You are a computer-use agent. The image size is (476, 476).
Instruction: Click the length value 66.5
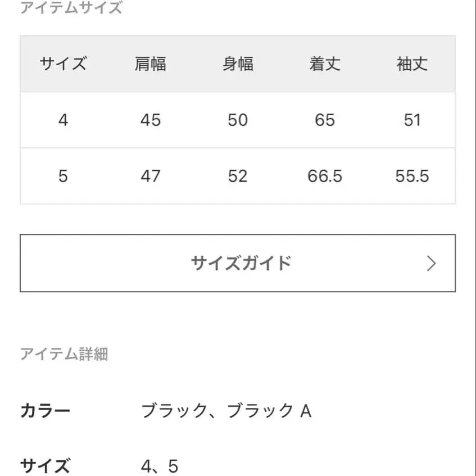325,176
